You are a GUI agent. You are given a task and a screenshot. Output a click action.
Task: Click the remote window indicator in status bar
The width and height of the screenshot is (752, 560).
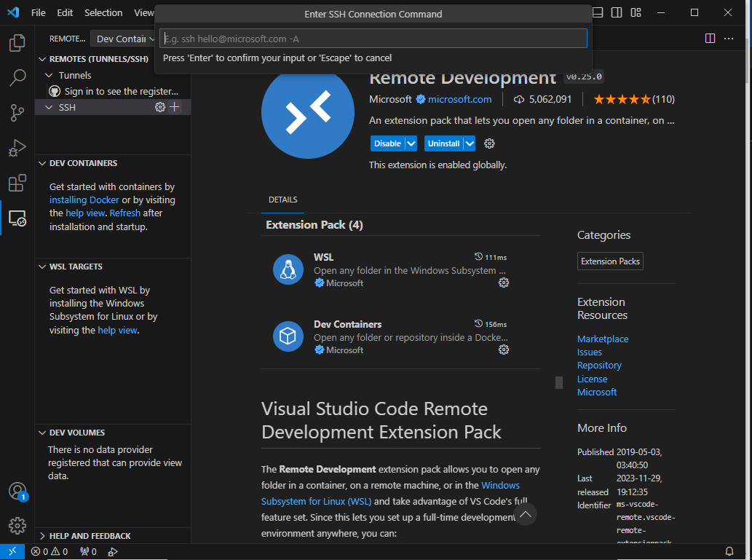point(12,551)
